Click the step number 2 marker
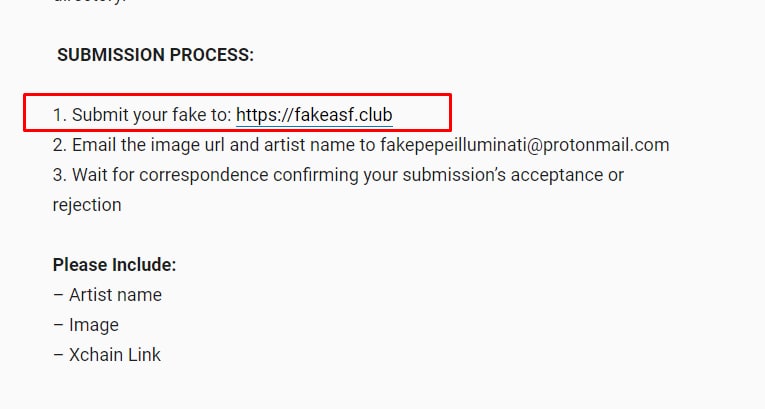 pos(60,145)
